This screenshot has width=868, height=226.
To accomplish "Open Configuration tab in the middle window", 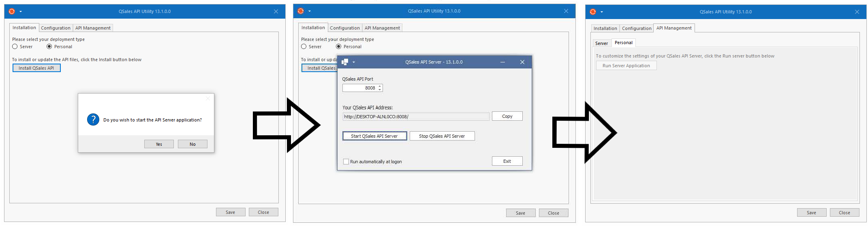I will [345, 28].
